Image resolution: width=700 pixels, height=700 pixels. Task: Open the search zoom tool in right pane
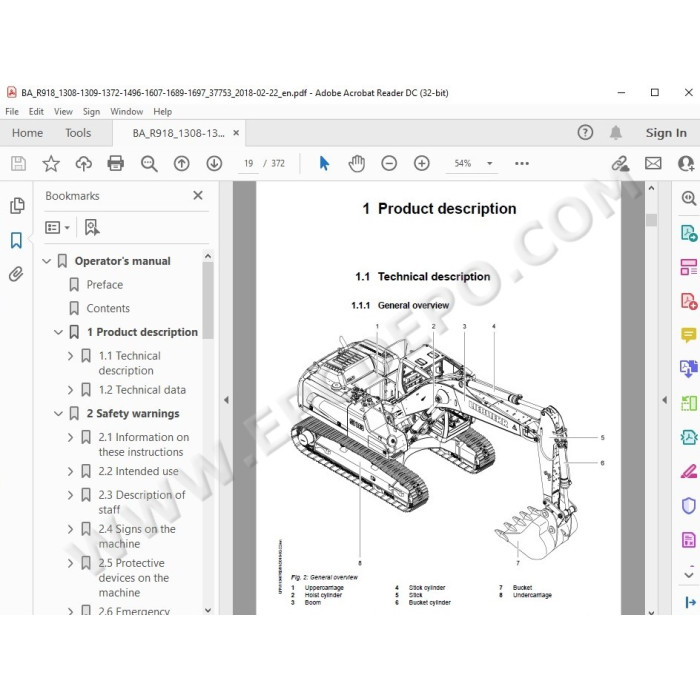point(688,198)
